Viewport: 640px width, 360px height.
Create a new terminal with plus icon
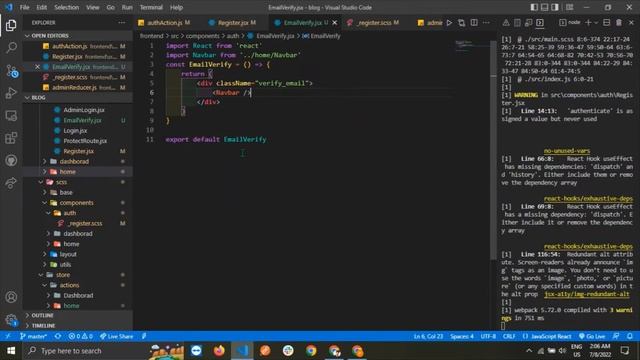point(588,23)
